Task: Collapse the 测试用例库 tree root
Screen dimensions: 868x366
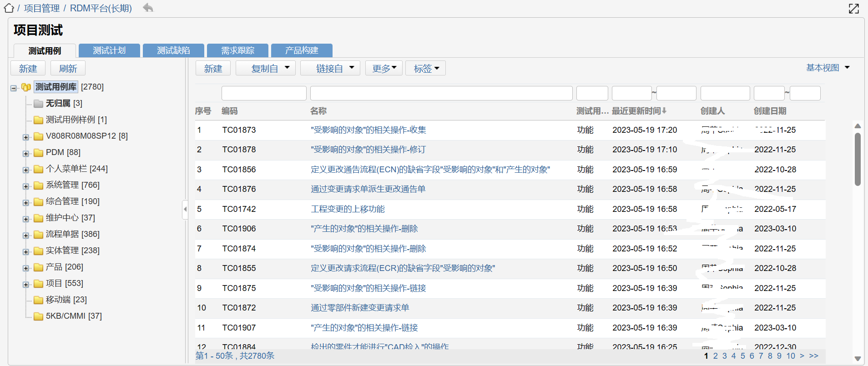Action: click(14, 88)
